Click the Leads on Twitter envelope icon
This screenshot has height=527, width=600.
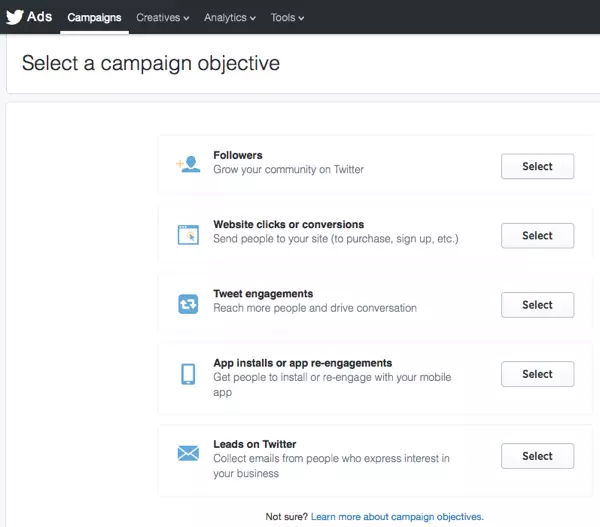point(188,454)
